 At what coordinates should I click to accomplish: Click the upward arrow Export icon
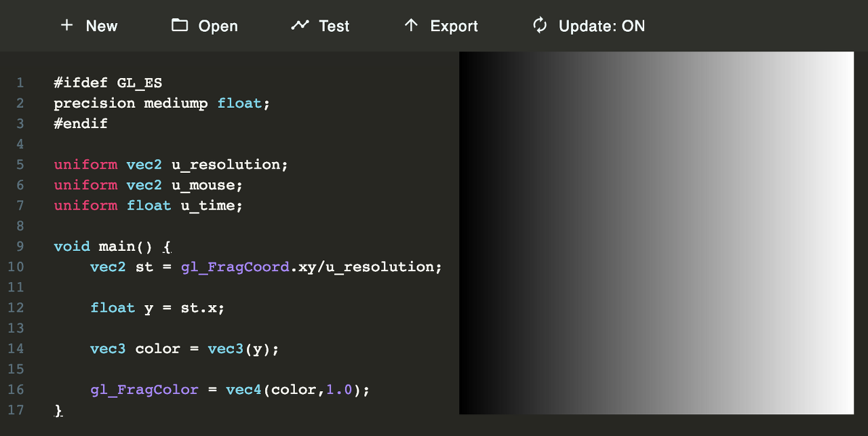coord(411,26)
